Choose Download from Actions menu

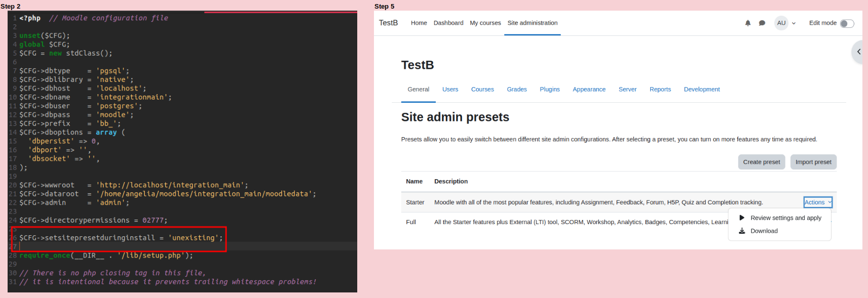coord(764,231)
